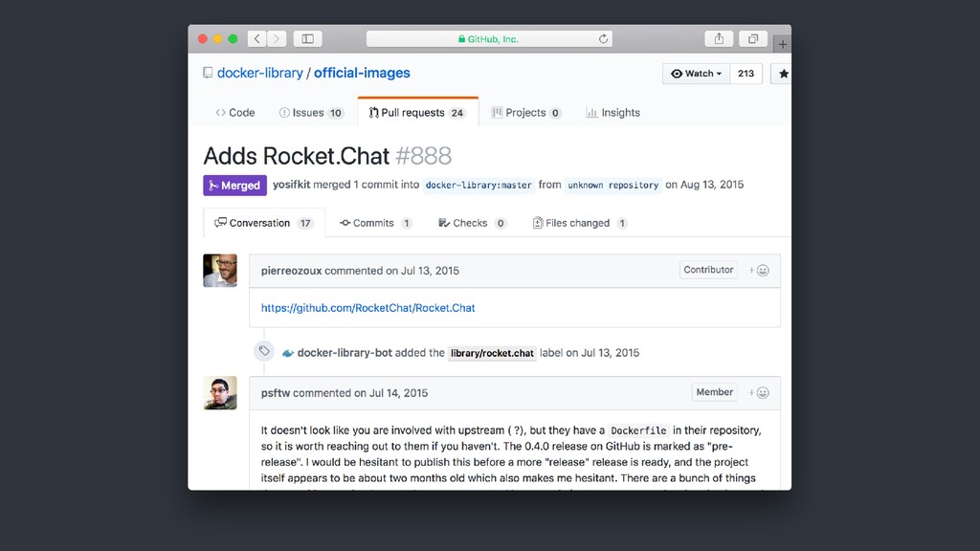Open the psftw username link
980x551 pixels.
[276, 393]
